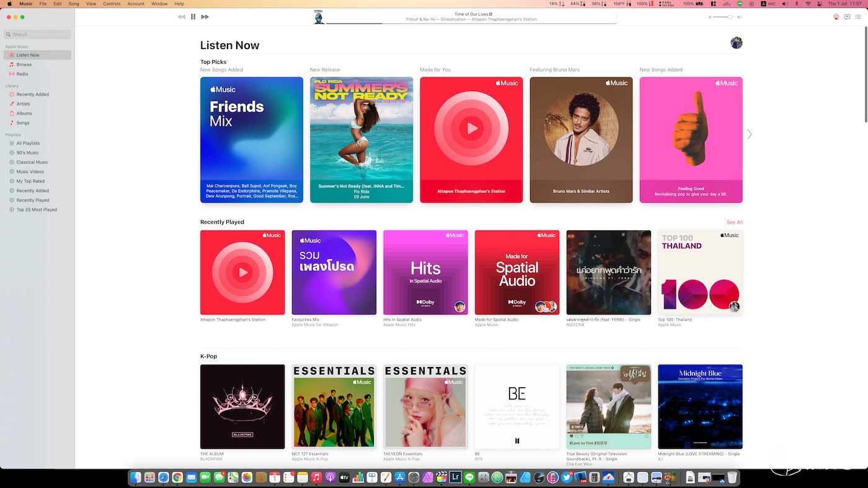Skip to the next track
Image resolution: width=868 pixels, height=488 pixels.
(x=205, y=17)
